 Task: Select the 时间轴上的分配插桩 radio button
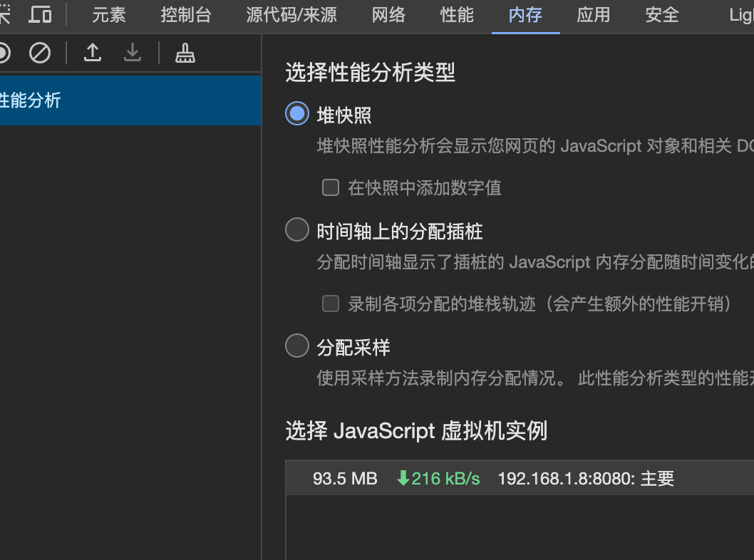297,229
